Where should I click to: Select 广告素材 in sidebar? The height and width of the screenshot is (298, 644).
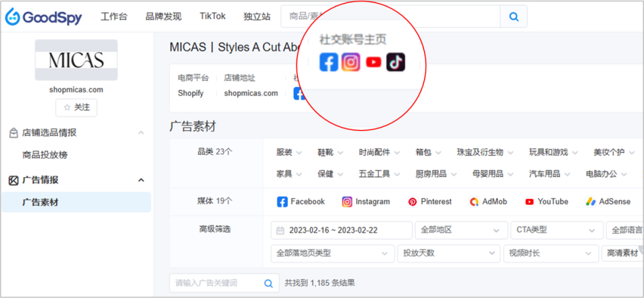pos(76,202)
